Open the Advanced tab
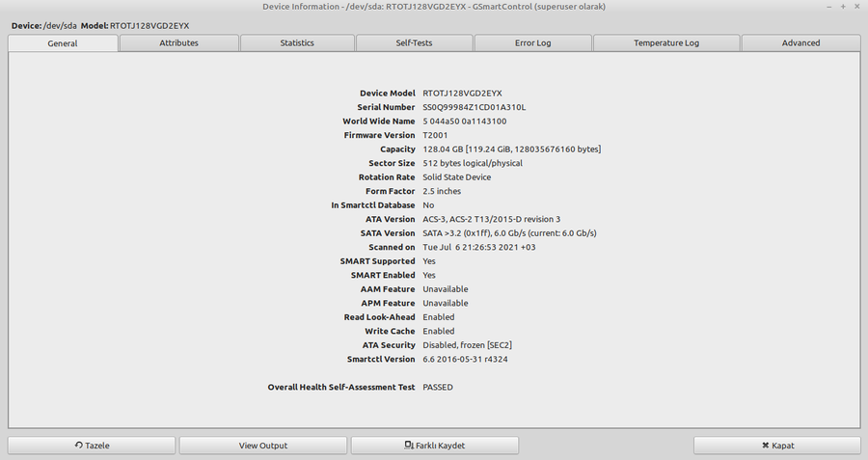The image size is (868, 460). click(x=800, y=42)
